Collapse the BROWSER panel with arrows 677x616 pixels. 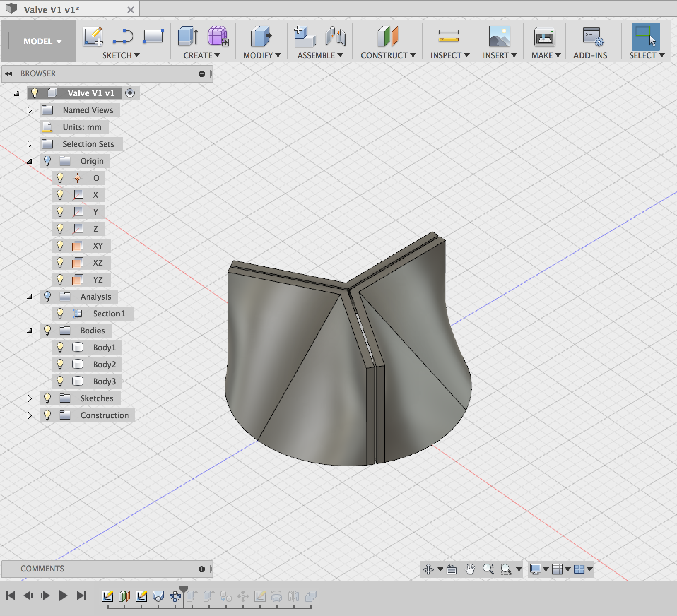click(8, 73)
